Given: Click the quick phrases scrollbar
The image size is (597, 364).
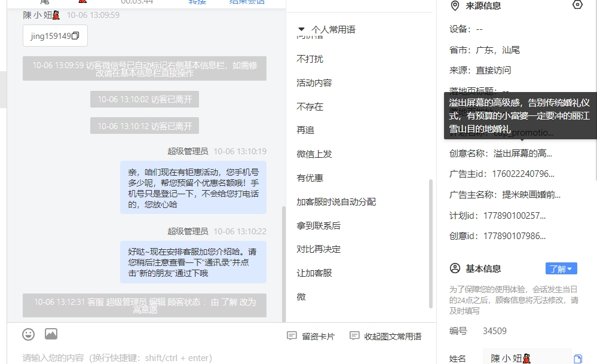Looking at the screenshot, I should [x=431, y=244].
